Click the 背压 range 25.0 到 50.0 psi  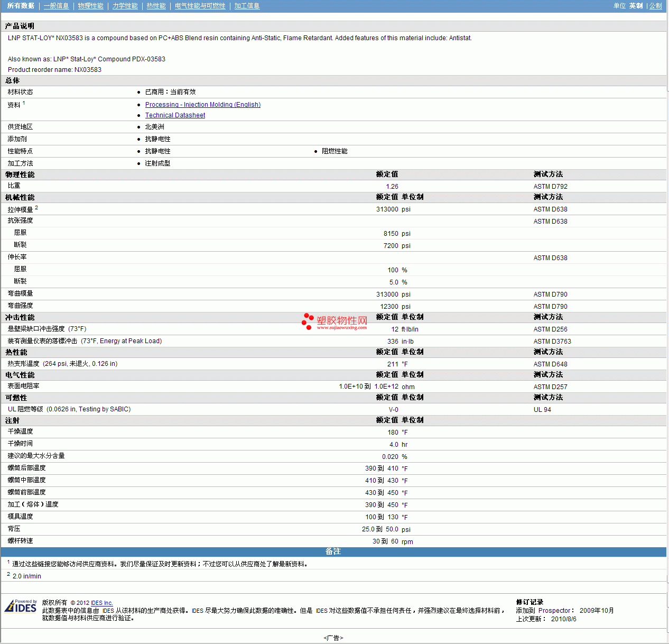[386, 529]
